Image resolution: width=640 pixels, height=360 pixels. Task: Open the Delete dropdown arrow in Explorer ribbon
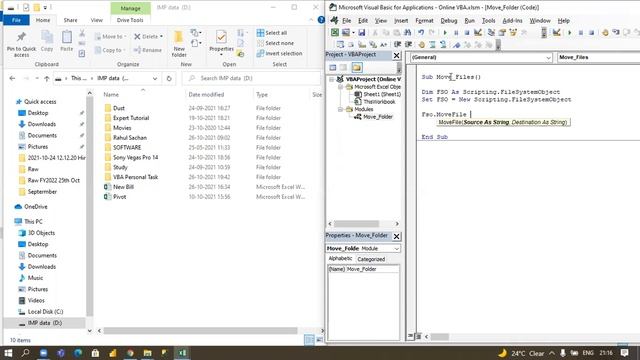(x=161, y=37)
